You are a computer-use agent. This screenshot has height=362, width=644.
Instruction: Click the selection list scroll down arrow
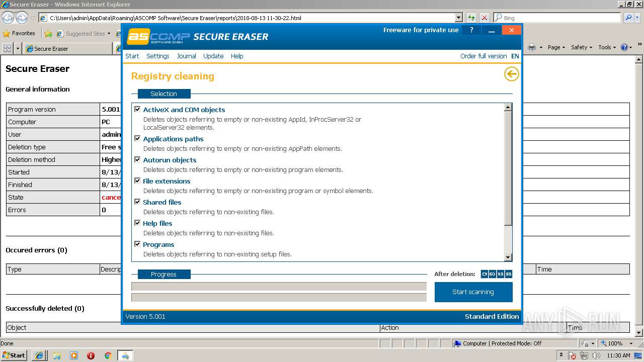pos(508,257)
